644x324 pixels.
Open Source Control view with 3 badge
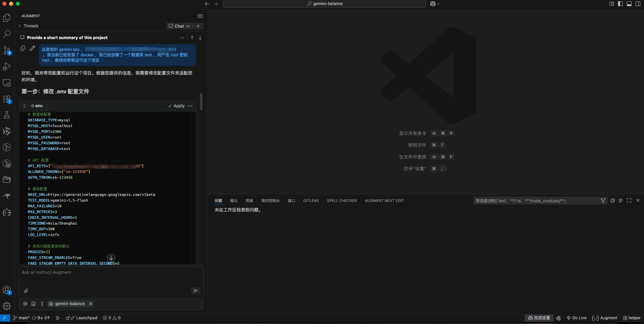coord(7,50)
